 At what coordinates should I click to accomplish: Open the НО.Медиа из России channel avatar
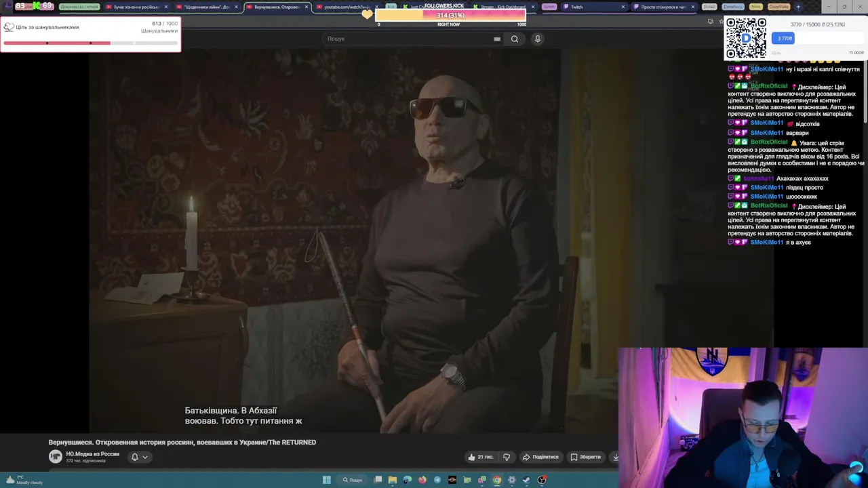(x=56, y=457)
